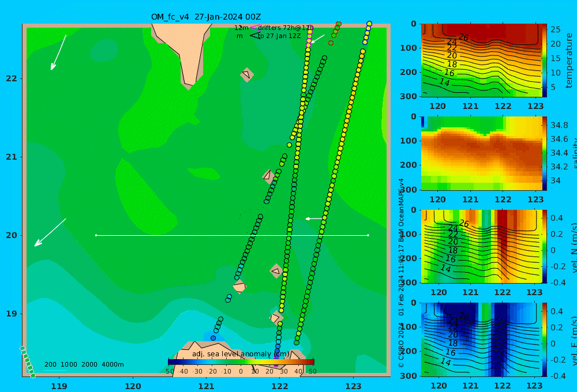Viewport: 577px width, 392px height.
Task: Click the white current arrow near 20N 119E
Action: point(50,232)
